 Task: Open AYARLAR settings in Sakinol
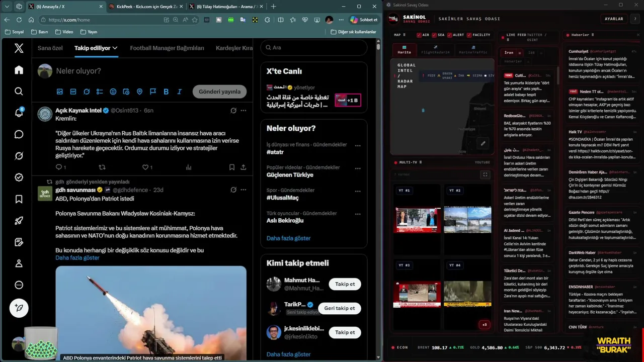point(614,19)
